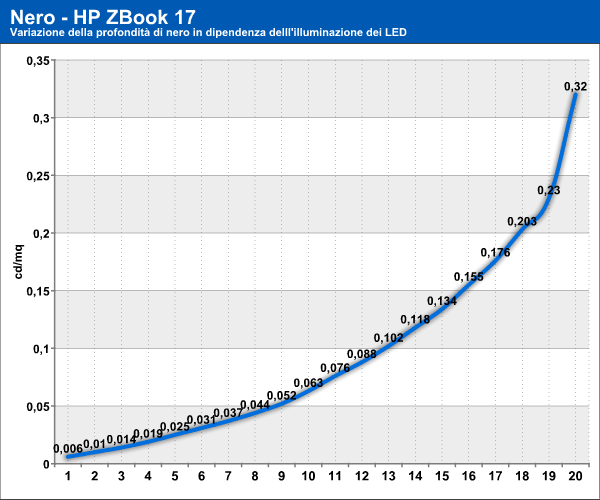Click x-axis label "8"
The height and width of the screenshot is (500, 600).
tap(255, 476)
